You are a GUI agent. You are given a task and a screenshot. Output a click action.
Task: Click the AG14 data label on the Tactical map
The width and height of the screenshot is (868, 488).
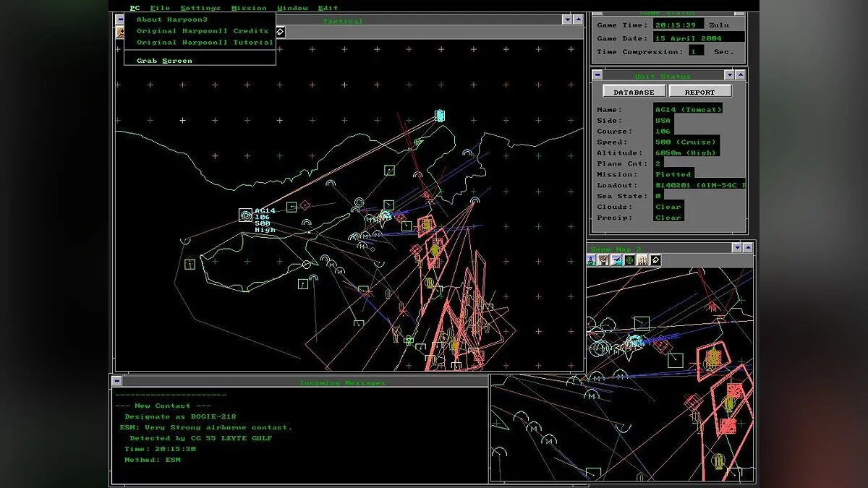pos(265,220)
